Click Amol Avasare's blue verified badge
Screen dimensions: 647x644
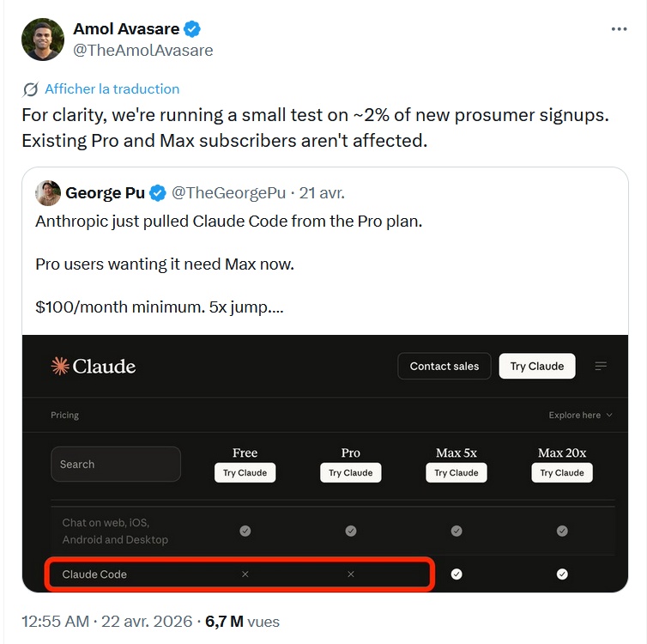[x=193, y=29]
